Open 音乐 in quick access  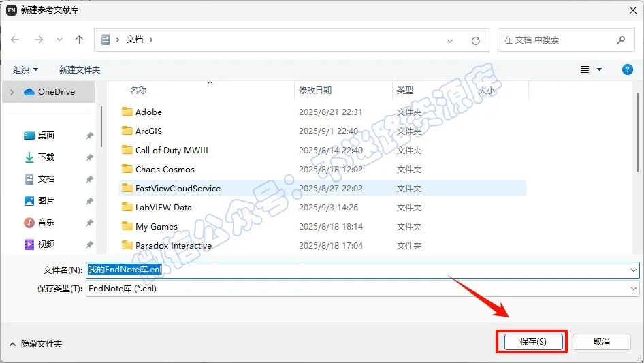[x=46, y=223]
